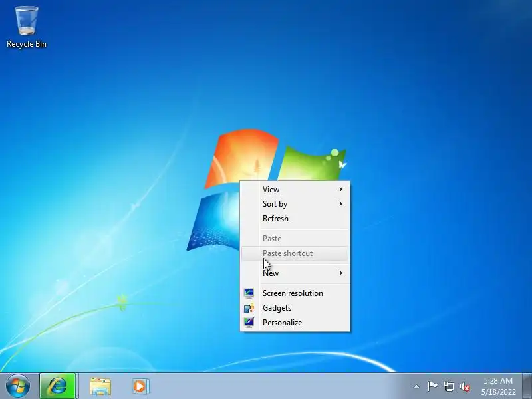Expand the View submenu arrow
The image size is (532, 399).
point(341,190)
